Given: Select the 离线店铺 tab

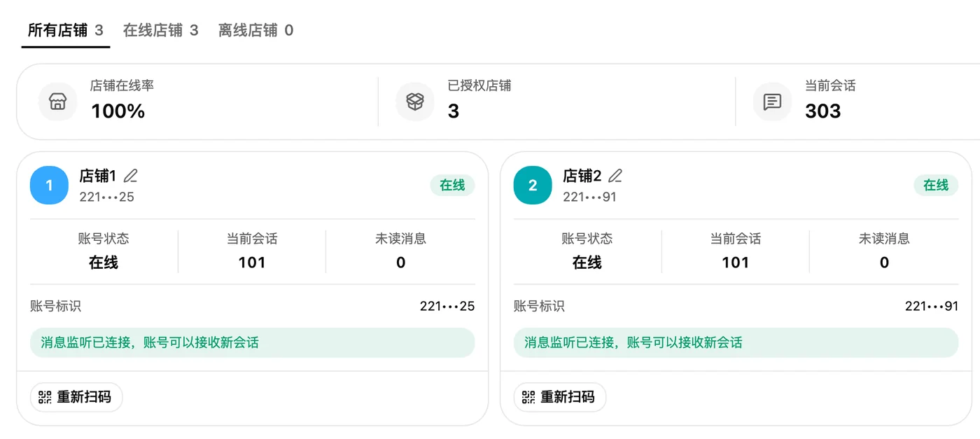Looking at the screenshot, I should 255,30.
